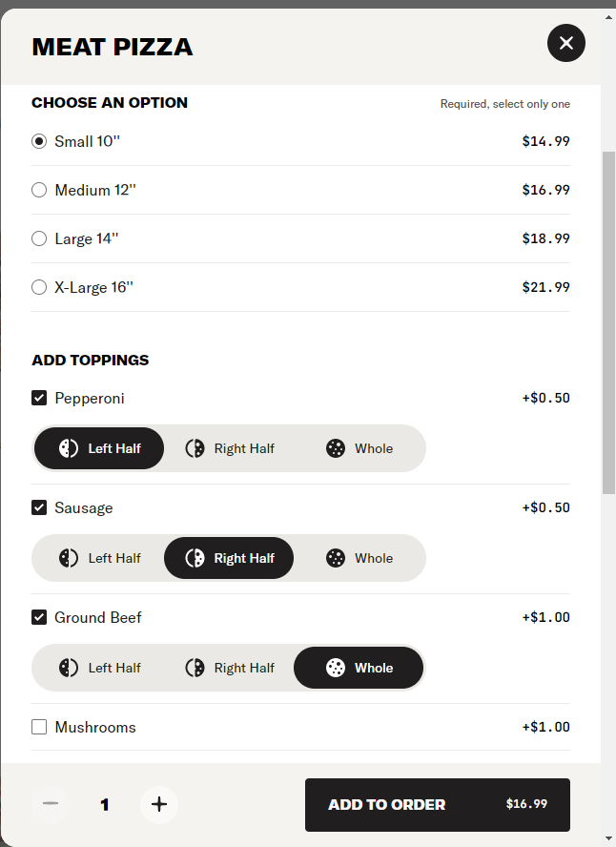Increase quantity with plus button

pyautogui.click(x=158, y=804)
